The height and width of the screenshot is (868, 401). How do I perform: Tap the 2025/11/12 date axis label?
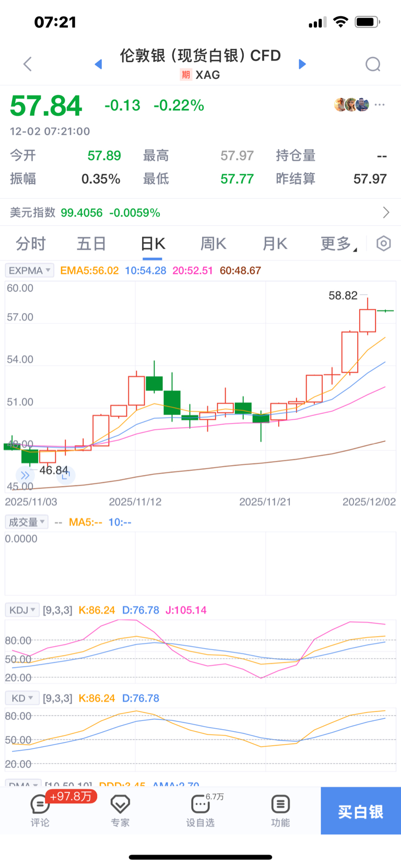135,502
